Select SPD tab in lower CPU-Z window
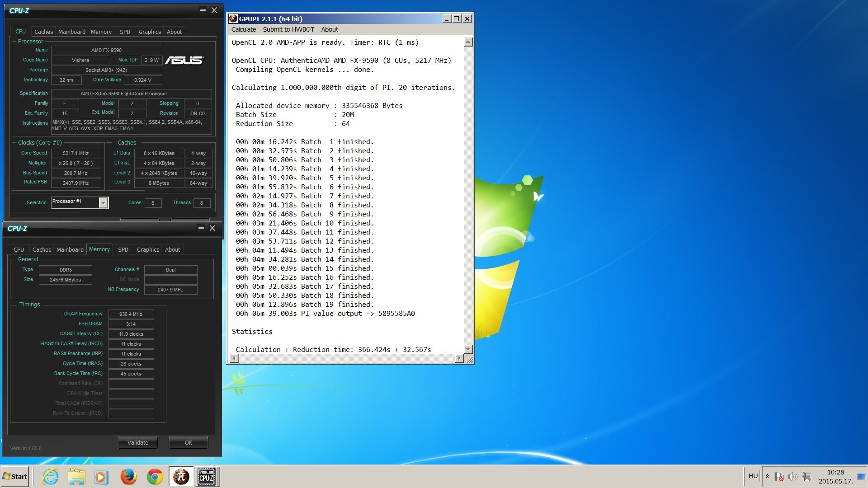The height and width of the screenshot is (488, 868). click(x=123, y=249)
